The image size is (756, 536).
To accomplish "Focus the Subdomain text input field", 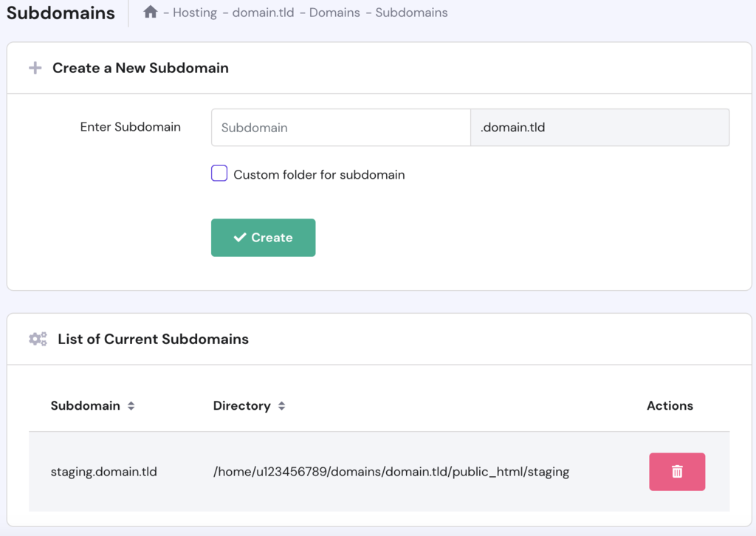I will [340, 128].
